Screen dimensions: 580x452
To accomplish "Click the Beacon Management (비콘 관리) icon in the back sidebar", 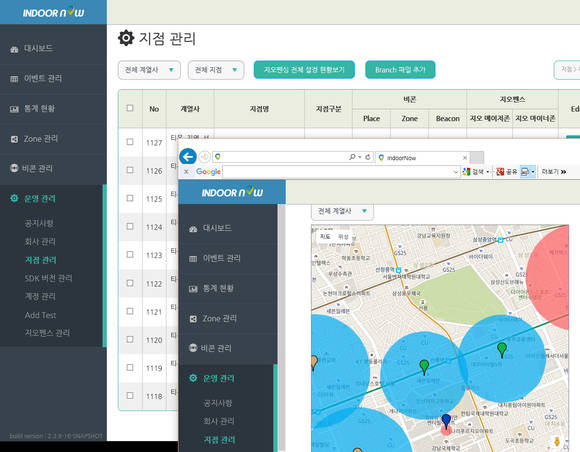I will pyautogui.click(x=14, y=168).
